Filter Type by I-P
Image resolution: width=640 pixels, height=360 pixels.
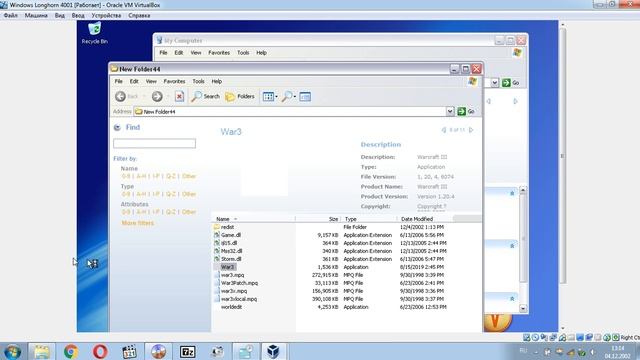tap(156, 194)
